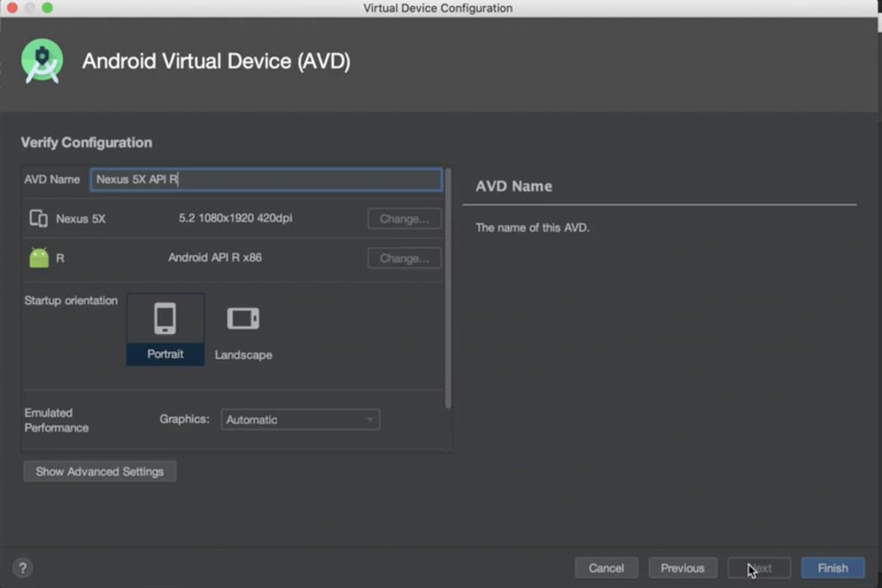Click the Nexus 5X device icon
Image resolution: width=882 pixels, height=588 pixels.
click(38, 218)
